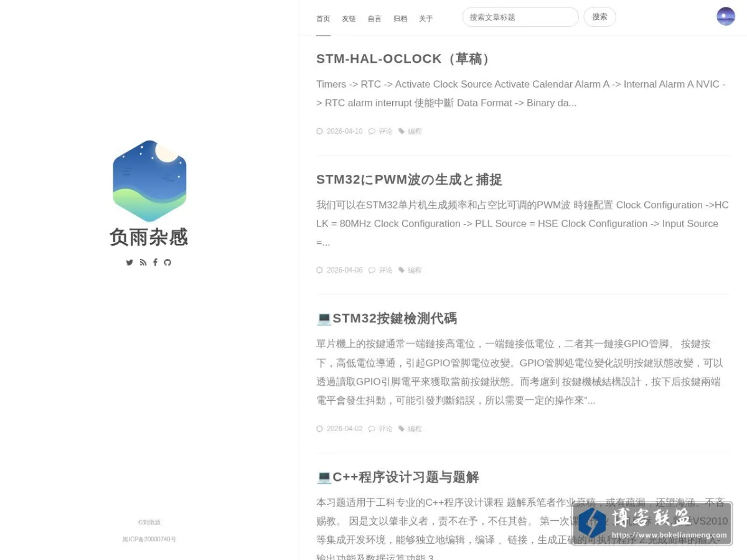Click the 搜索 search button
747x560 pixels.
click(599, 17)
